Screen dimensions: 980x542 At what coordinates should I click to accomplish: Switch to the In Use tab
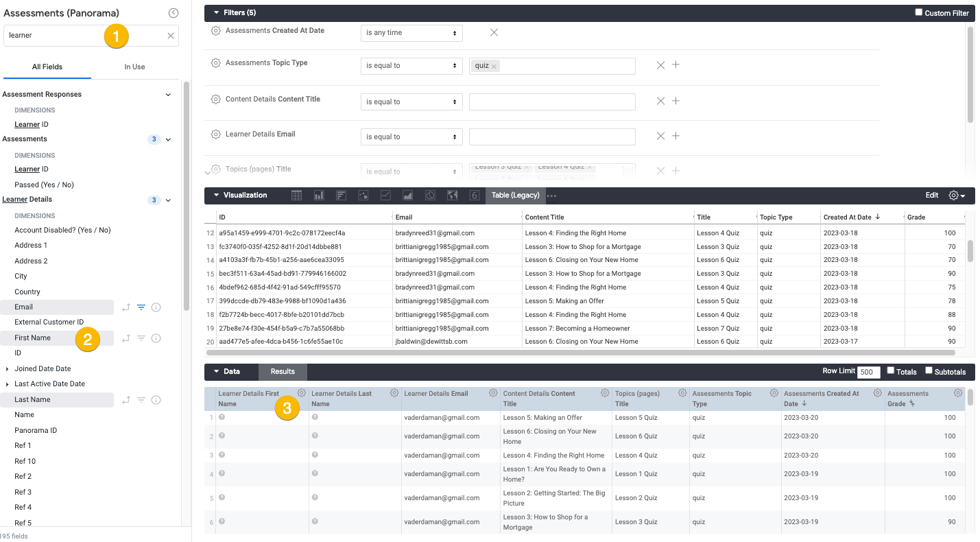click(x=134, y=67)
